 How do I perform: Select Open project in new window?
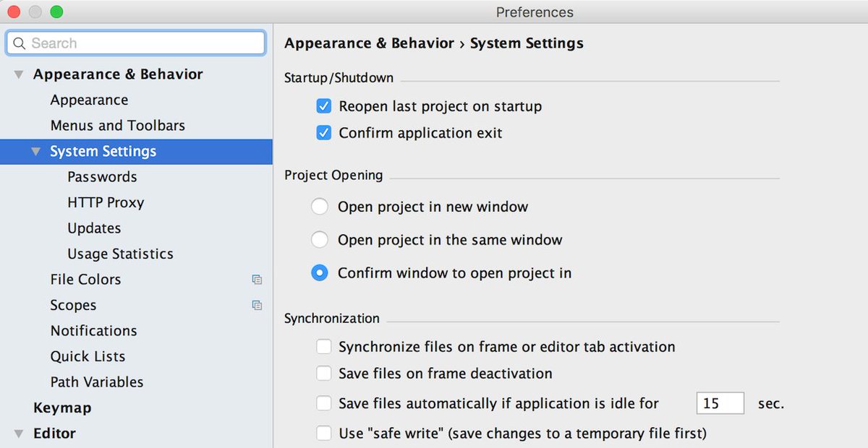click(320, 207)
